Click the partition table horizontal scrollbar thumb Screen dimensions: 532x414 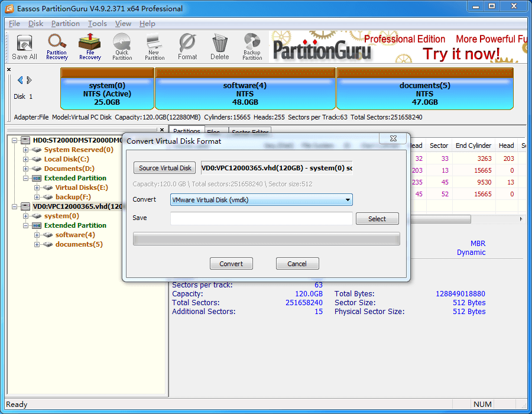(440, 219)
